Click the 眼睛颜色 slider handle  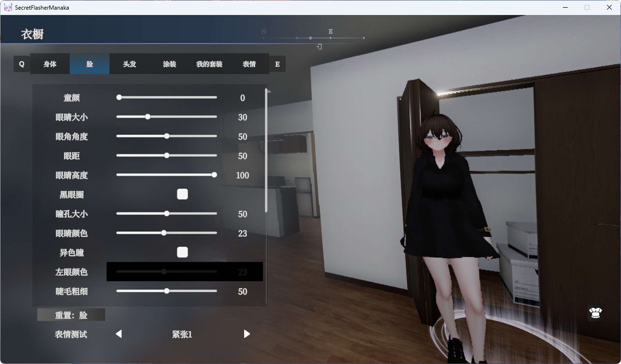pyautogui.click(x=164, y=233)
